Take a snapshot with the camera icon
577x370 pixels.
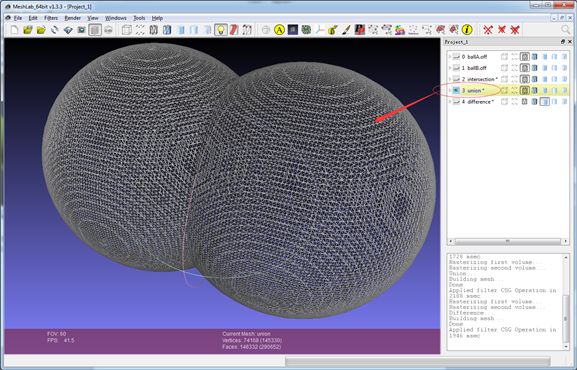(81, 30)
